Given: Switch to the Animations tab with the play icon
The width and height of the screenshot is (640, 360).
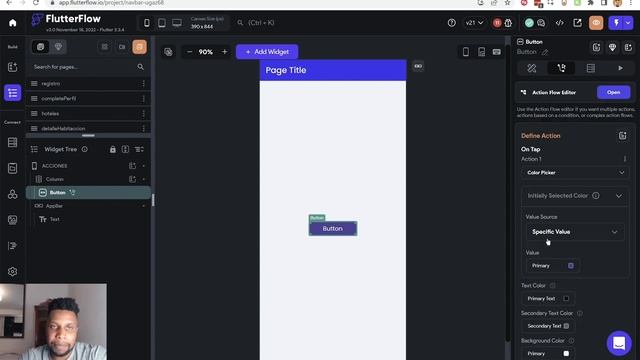Looking at the screenshot, I should coord(620,68).
